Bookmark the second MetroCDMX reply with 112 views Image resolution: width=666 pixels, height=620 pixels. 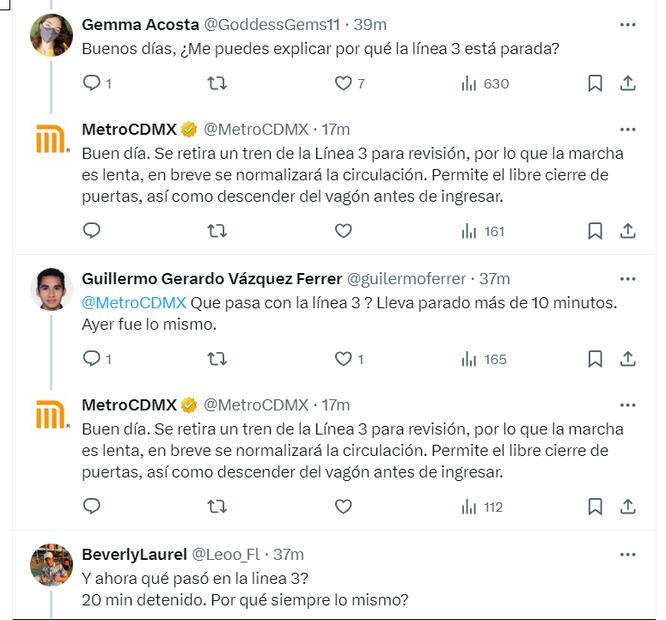point(595,507)
